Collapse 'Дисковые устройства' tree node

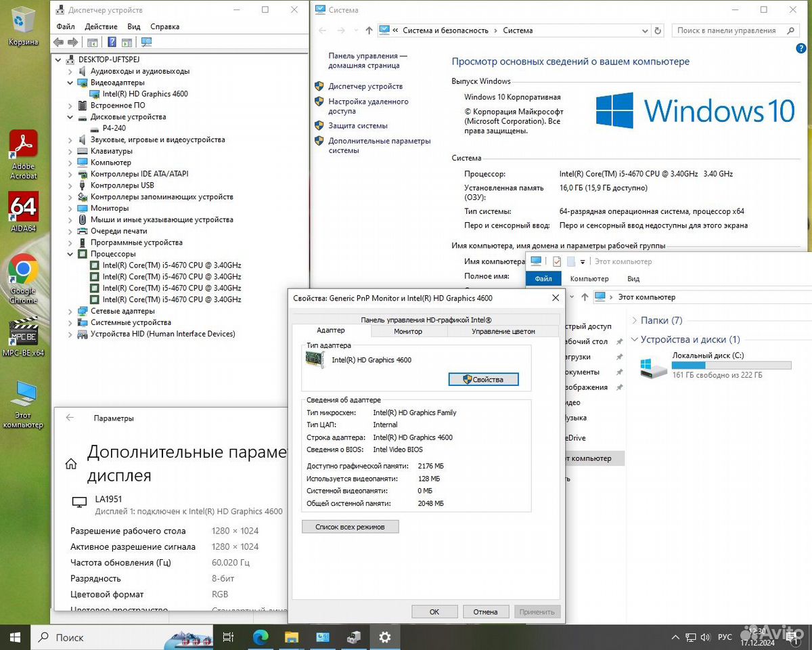[x=70, y=117]
